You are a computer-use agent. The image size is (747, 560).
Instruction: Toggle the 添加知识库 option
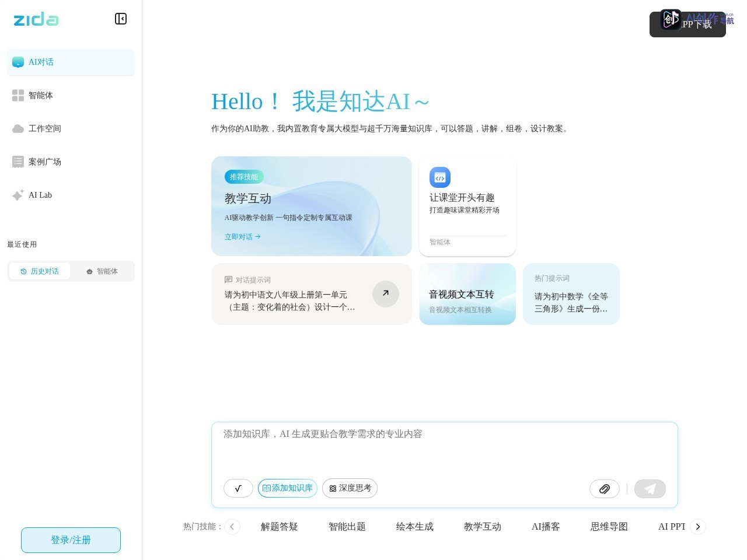coord(288,488)
